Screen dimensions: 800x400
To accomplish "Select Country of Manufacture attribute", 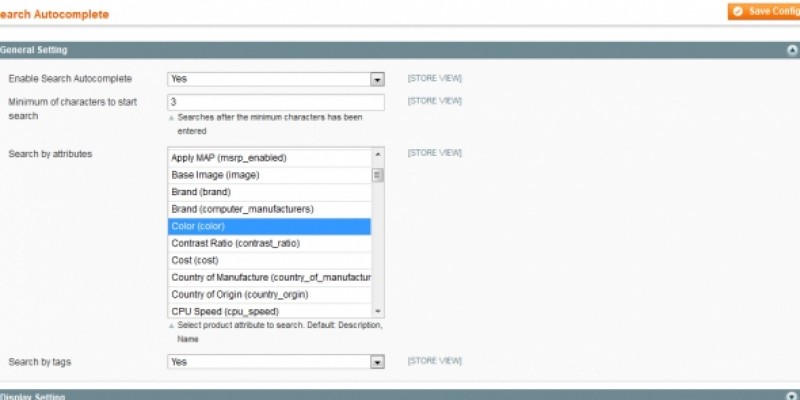I will click(269, 277).
